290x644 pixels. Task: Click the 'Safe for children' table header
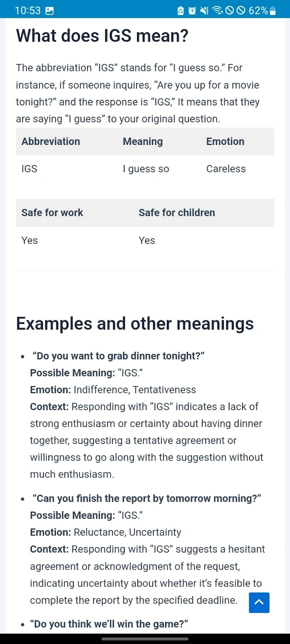tap(177, 212)
